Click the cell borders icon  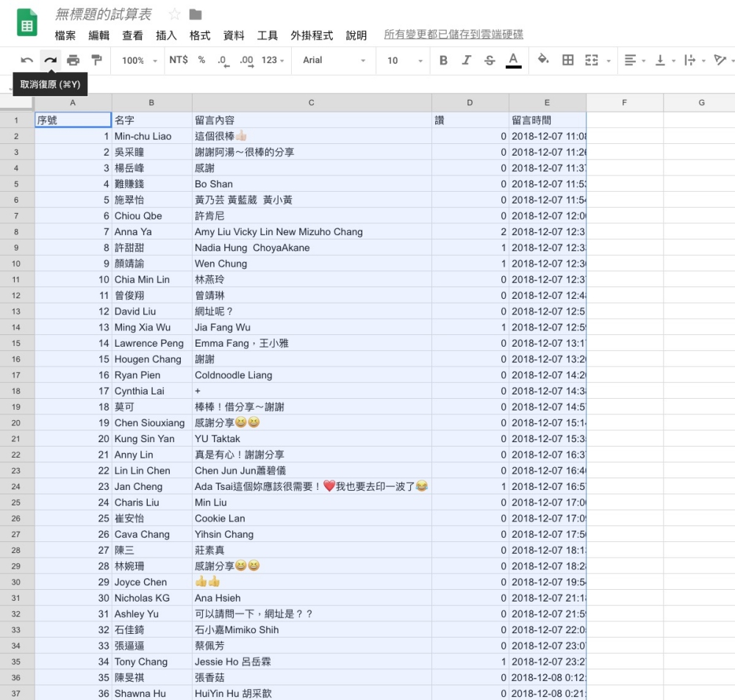point(567,60)
